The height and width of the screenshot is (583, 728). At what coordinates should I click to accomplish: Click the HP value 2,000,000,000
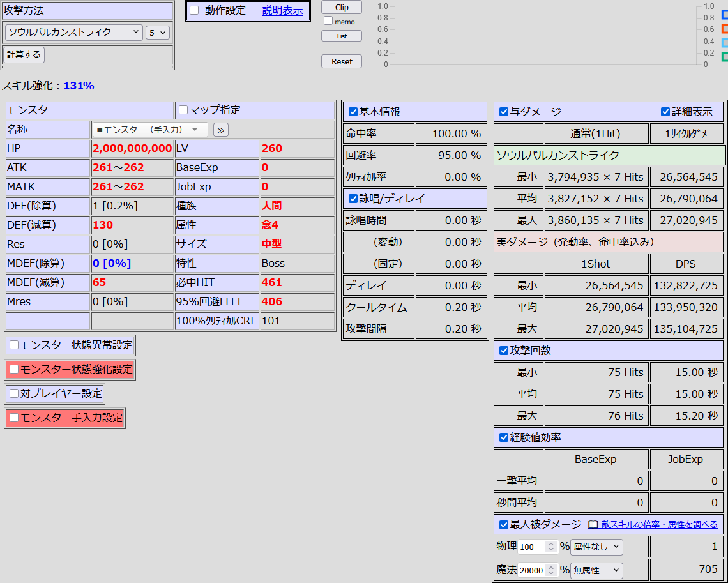click(132, 149)
